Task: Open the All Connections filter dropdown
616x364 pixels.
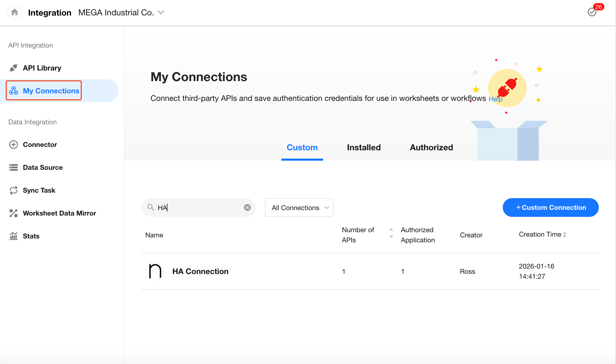Action: point(299,207)
